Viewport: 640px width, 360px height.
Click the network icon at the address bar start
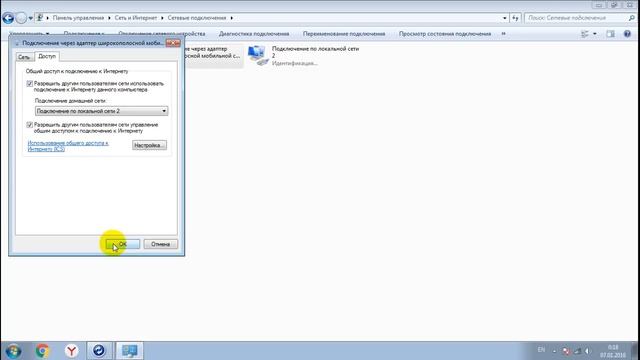40,18
